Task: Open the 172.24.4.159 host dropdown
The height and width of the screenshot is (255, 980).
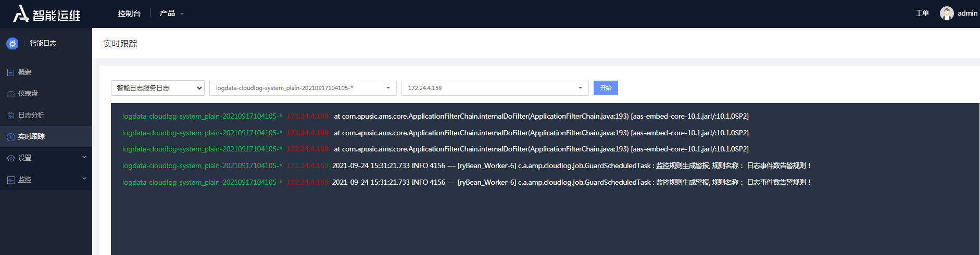Action: click(495, 88)
